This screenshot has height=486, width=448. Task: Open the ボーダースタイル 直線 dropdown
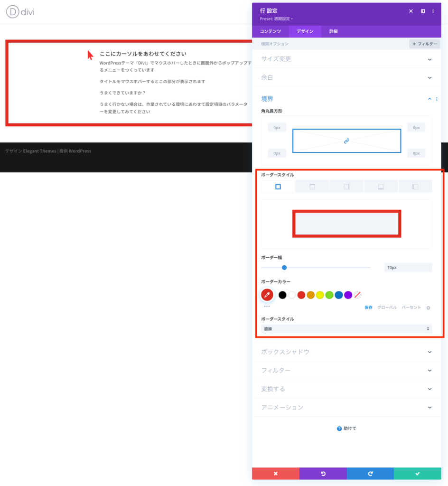(346, 329)
